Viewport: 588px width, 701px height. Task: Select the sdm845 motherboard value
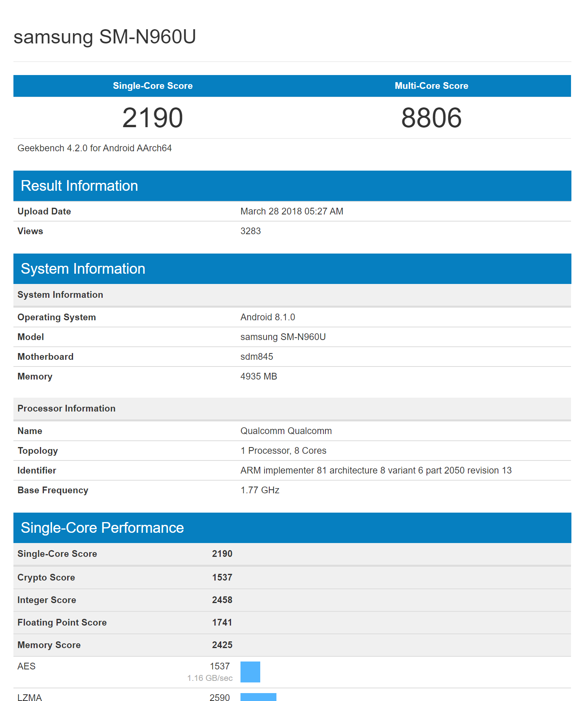pyautogui.click(x=257, y=357)
